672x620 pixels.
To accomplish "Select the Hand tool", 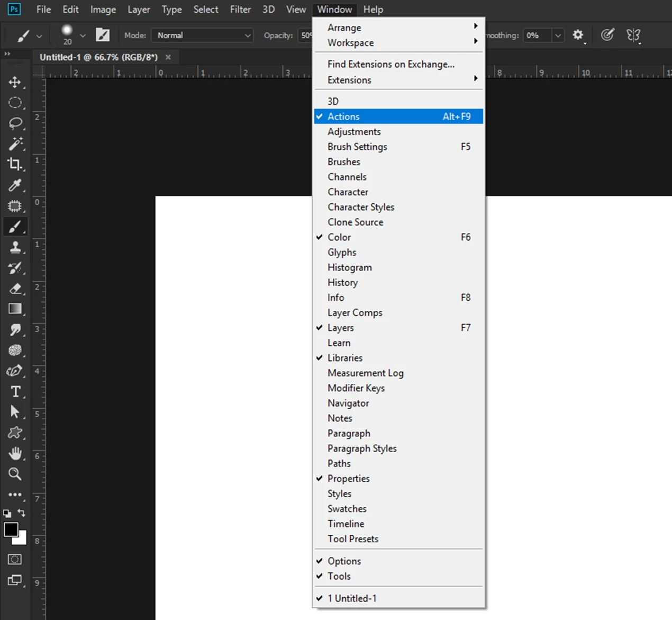I will [15, 453].
